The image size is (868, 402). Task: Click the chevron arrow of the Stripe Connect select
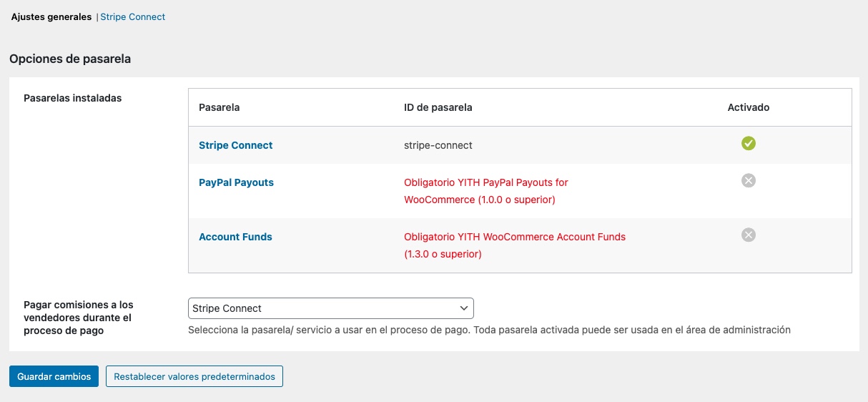463,308
